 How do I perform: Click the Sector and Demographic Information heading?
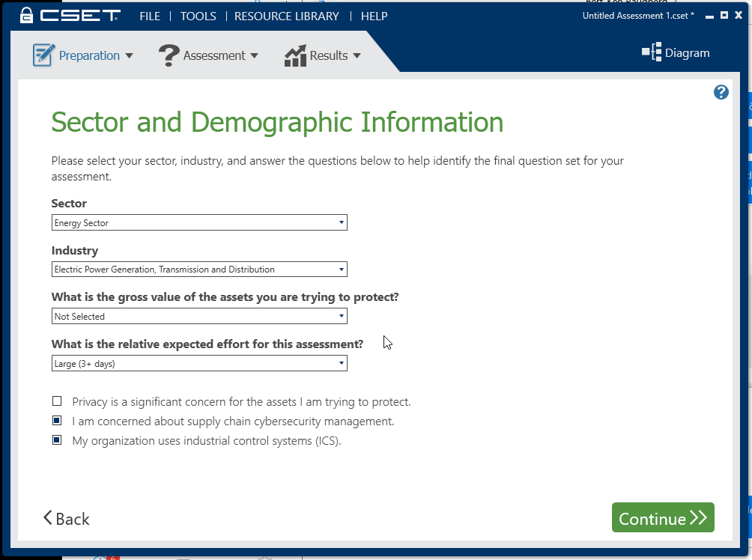point(277,122)
